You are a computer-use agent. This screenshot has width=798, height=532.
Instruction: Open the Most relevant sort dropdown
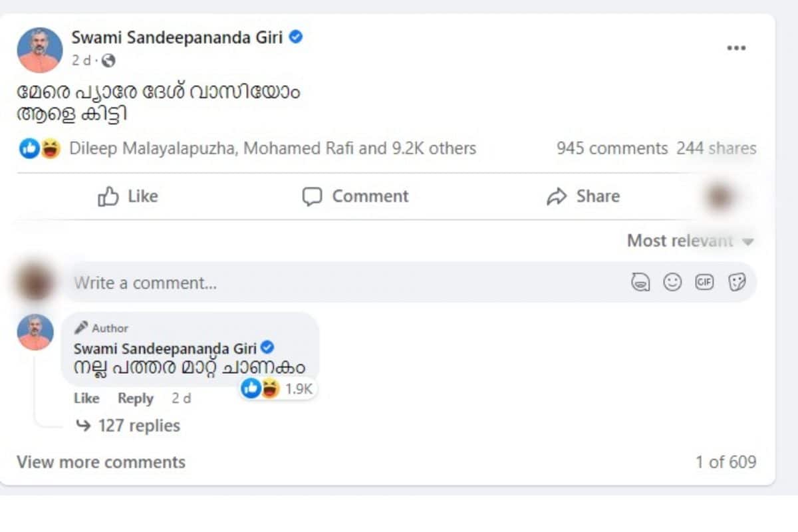tap(690, 241)
